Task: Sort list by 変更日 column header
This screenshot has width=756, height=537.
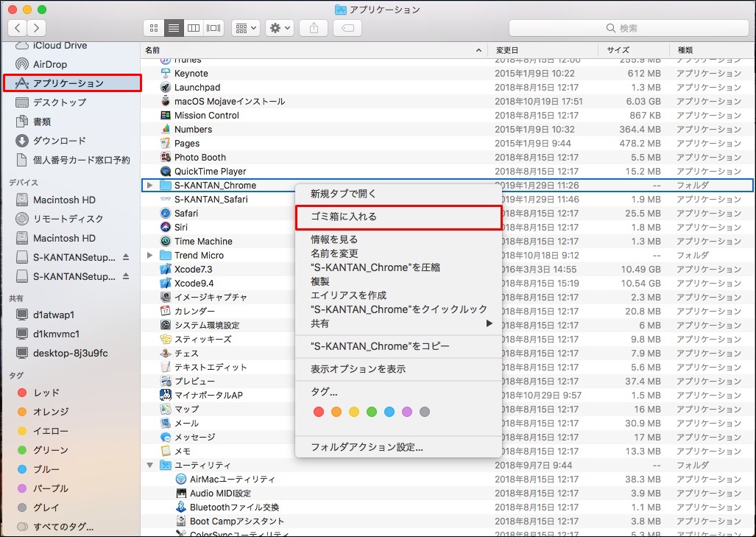Action: (507, 49)
